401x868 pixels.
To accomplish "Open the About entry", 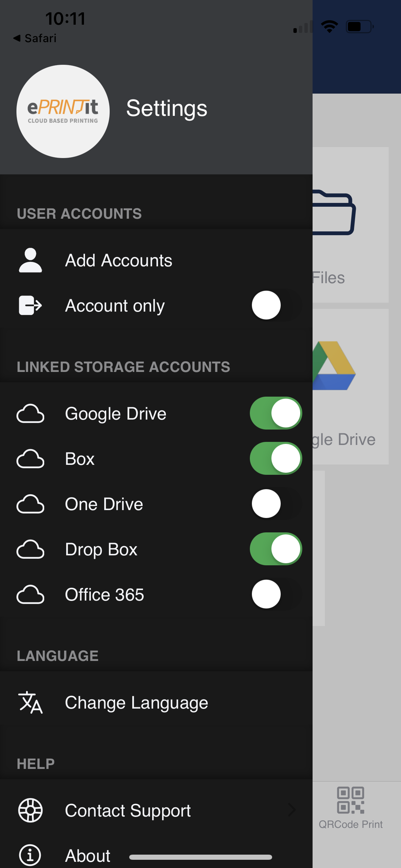I will tap(88, 856).
